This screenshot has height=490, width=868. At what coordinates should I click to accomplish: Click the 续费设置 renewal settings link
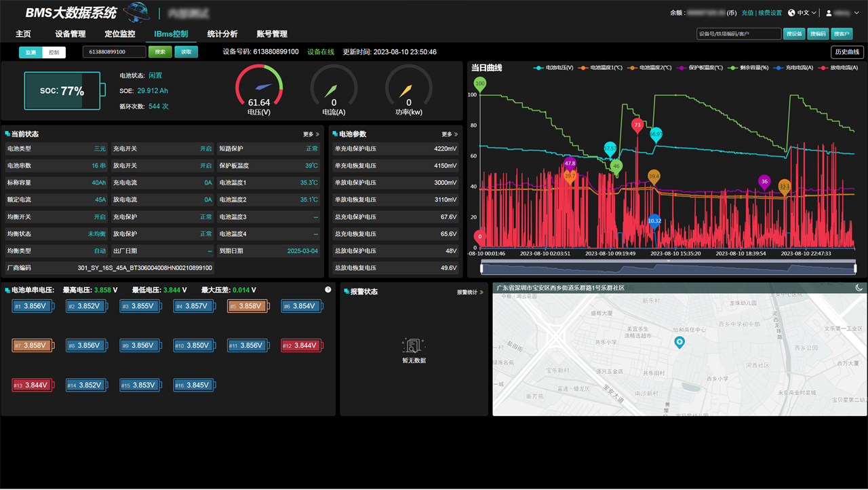(770, 13)
